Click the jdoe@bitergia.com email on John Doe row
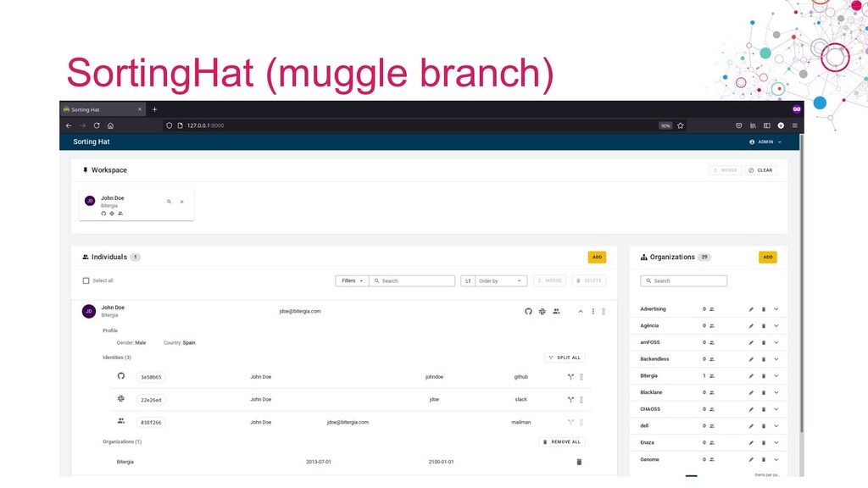The height and width of the screenshot is (488, 868). tap(299, 311)
